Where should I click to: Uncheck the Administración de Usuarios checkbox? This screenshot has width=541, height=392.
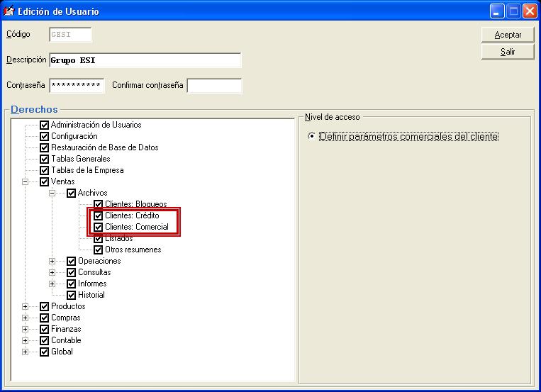coord(44,125)
